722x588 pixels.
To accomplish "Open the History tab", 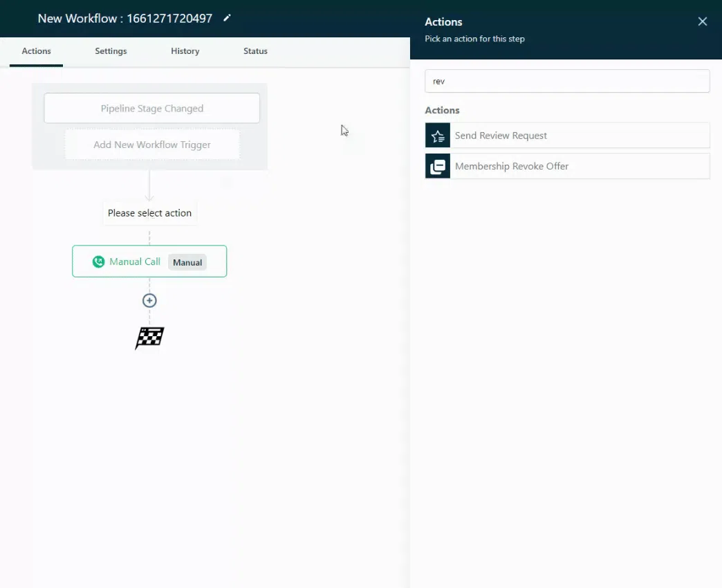I will [x=185, y=51].
